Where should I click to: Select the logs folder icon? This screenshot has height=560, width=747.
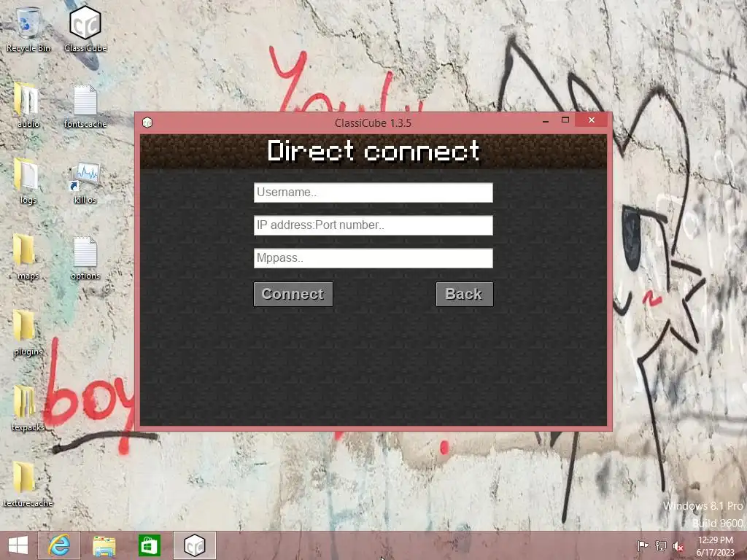(28, 181)
